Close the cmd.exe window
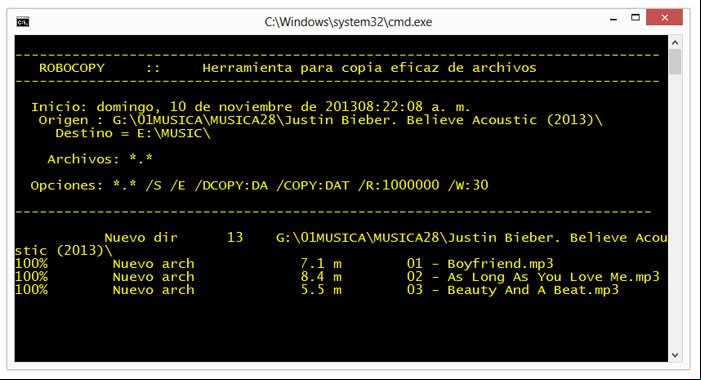This screenshot has width=701, height=380. 664,18
